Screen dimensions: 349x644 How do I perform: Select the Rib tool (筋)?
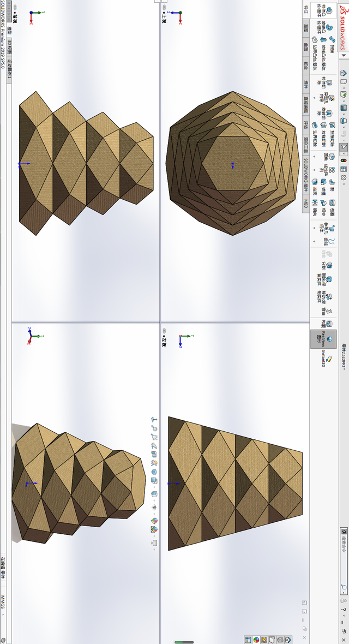tap(332, 186)
